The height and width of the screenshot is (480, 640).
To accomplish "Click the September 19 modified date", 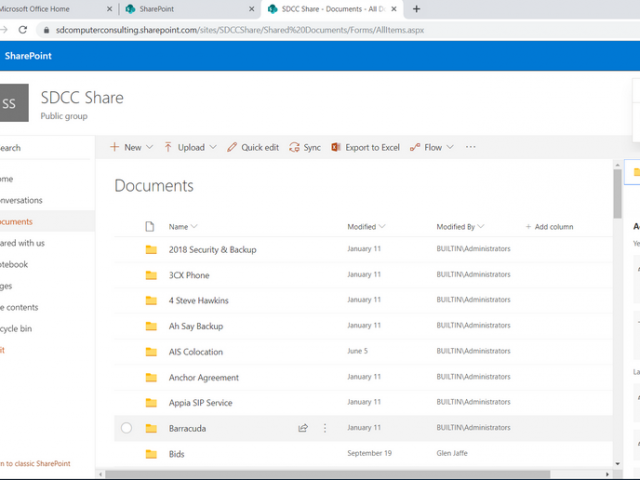I will (369, 453).
